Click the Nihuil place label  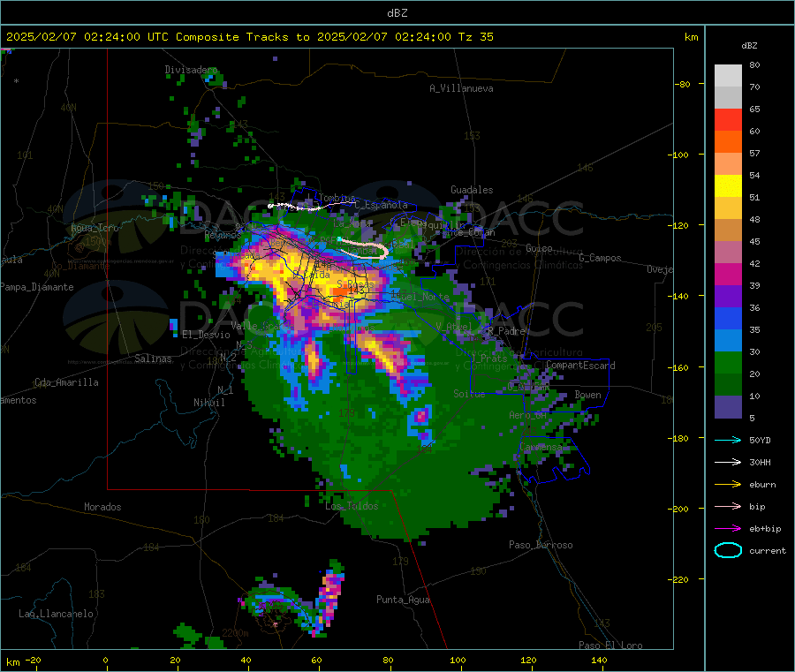(208, 403)
